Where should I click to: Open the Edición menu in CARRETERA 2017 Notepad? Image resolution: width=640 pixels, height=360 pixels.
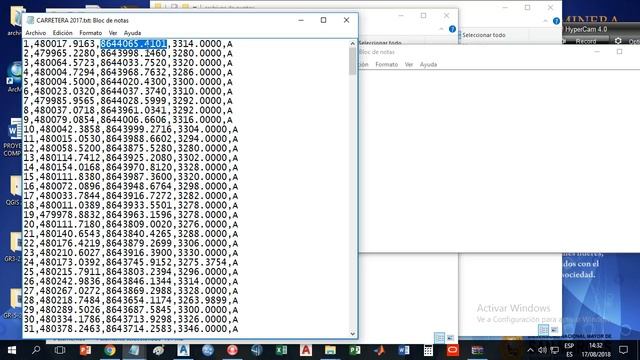(62, 33)
